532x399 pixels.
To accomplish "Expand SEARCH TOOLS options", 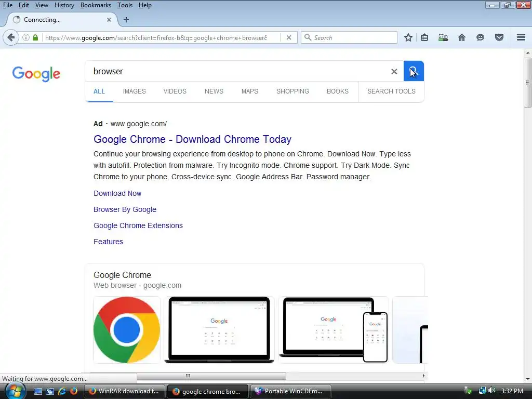I will (x=391, y=91).
